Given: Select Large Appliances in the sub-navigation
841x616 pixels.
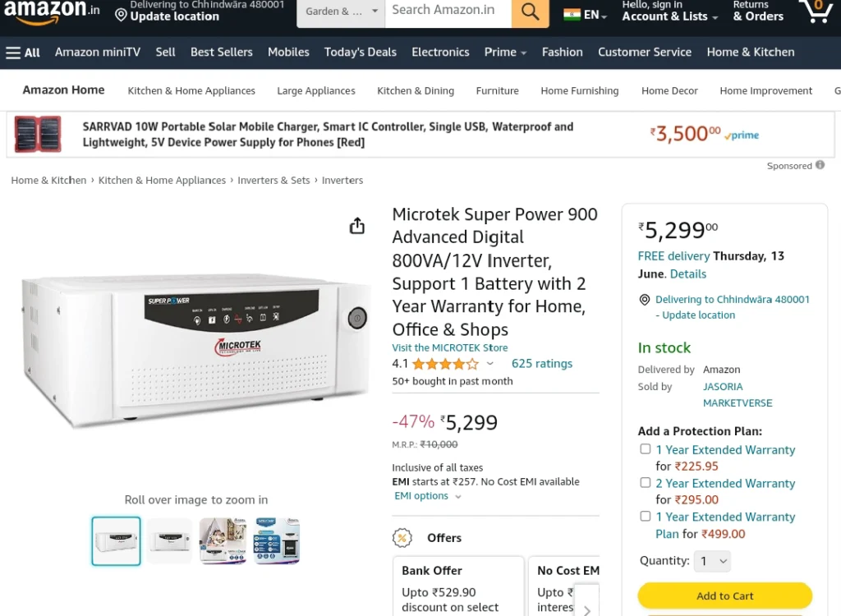Looking at the screenshot, I should [316, 90].
